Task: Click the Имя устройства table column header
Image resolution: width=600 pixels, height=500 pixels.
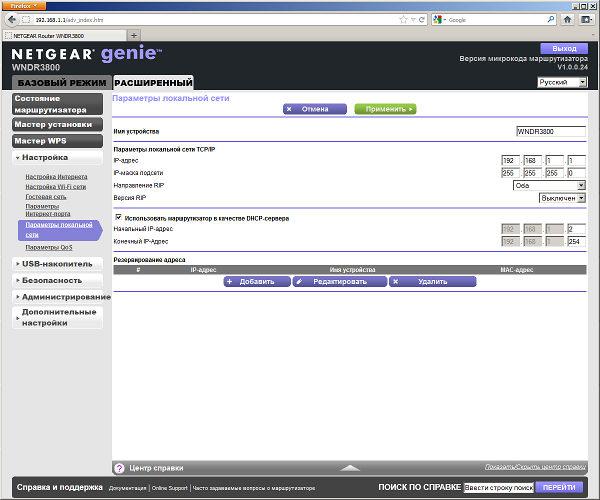Action: (352, 270)
